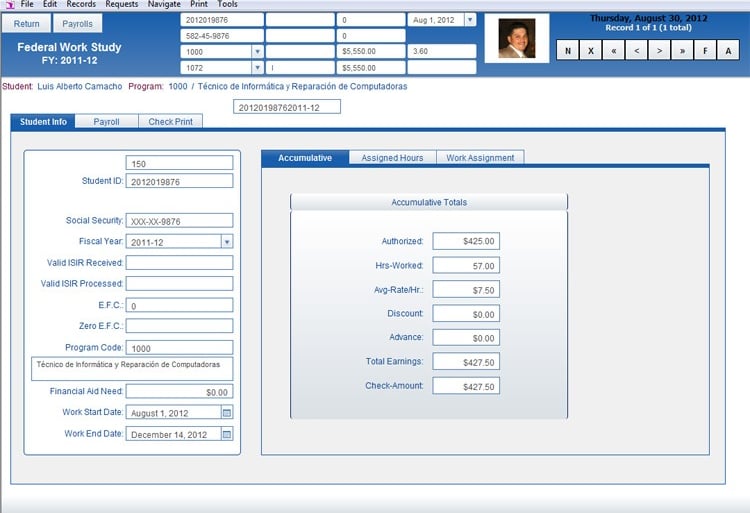Click student name Luis Alberto Camacho
The width and height of the screenshot is (750, 513).
(79, 87)
